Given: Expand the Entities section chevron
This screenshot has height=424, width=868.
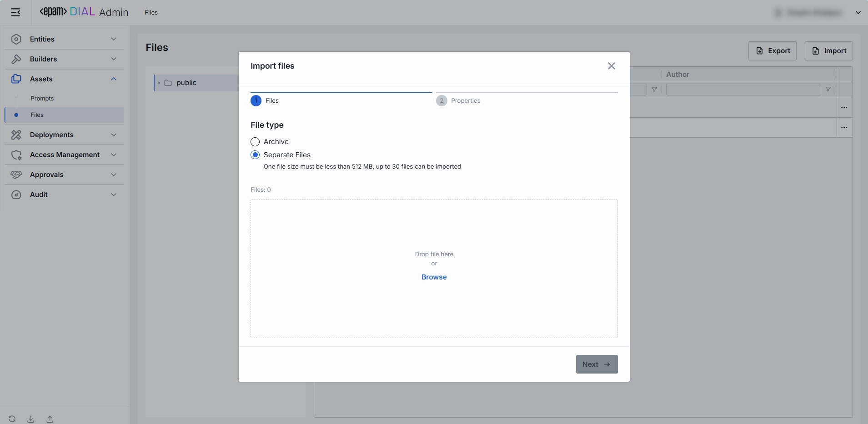Looking at the screenshot, I should click(x=114, y=39).
